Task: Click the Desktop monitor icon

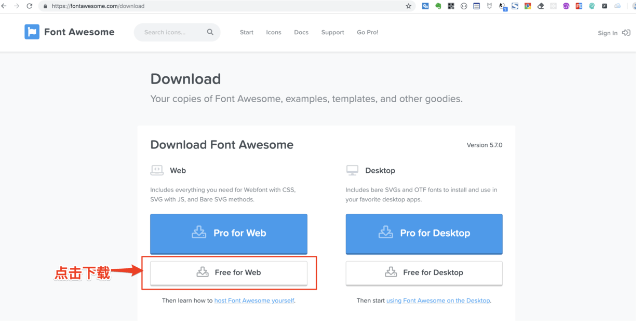Action: [352, 170]
